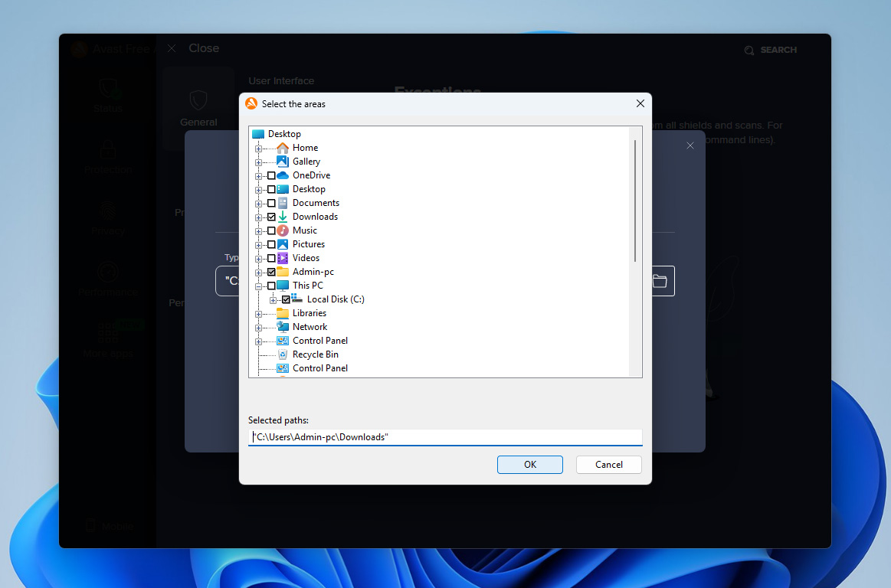Click the Network icon
The image size is (891, 588).
pyautogui.click(x=283, y=327)
